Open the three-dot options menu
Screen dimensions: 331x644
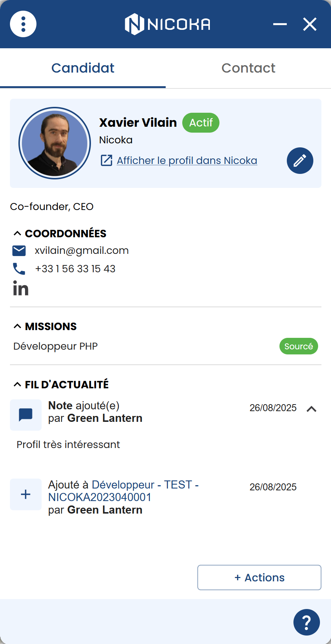pyautogui.click(x=23, y=24)
